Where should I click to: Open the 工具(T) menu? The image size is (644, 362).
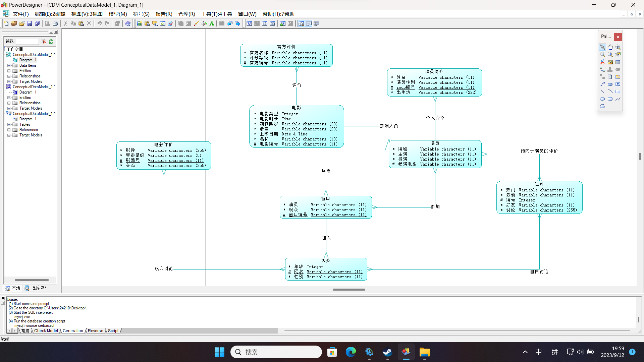[x=216, y=14]
